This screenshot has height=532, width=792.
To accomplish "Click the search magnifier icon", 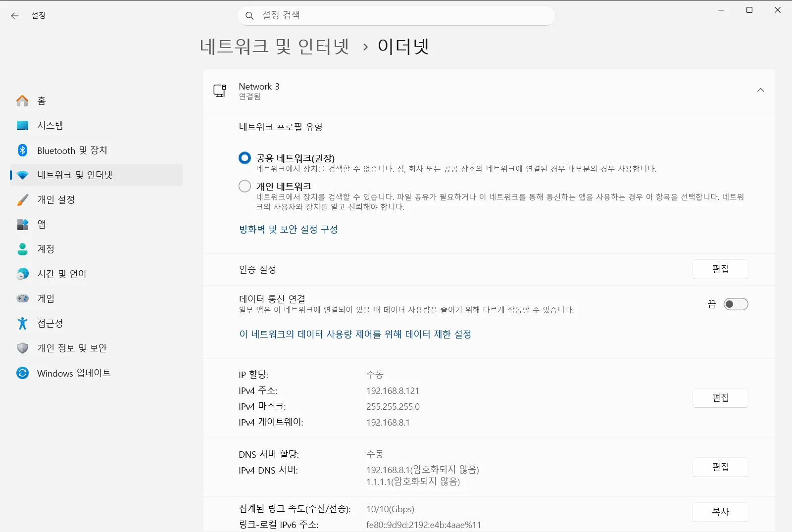I will click(x=249, y=16).
